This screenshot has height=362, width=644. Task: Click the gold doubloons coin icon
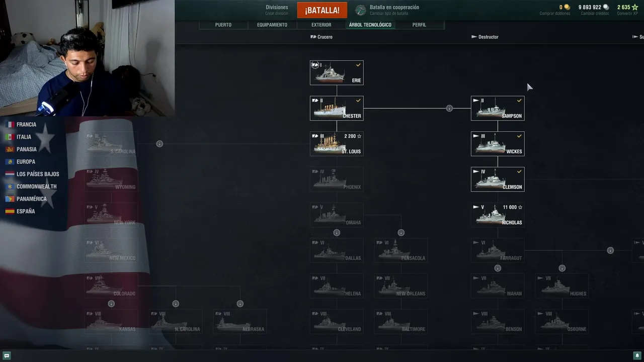coord(567,7)
